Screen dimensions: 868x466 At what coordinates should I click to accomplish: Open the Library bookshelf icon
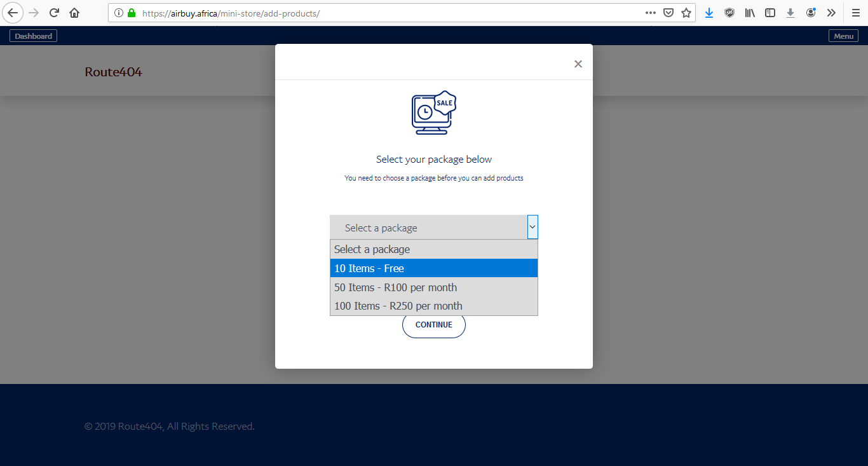coord(750,13)
